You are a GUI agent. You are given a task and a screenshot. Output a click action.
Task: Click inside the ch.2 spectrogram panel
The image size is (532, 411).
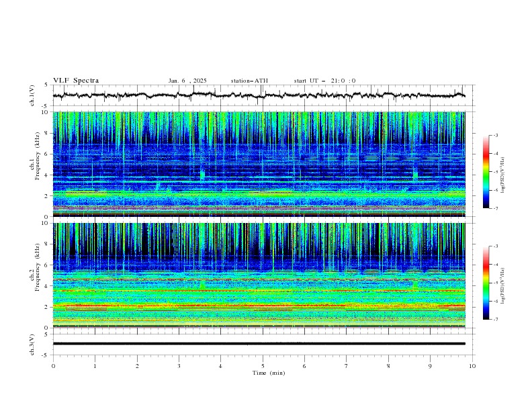coord(259,275)
